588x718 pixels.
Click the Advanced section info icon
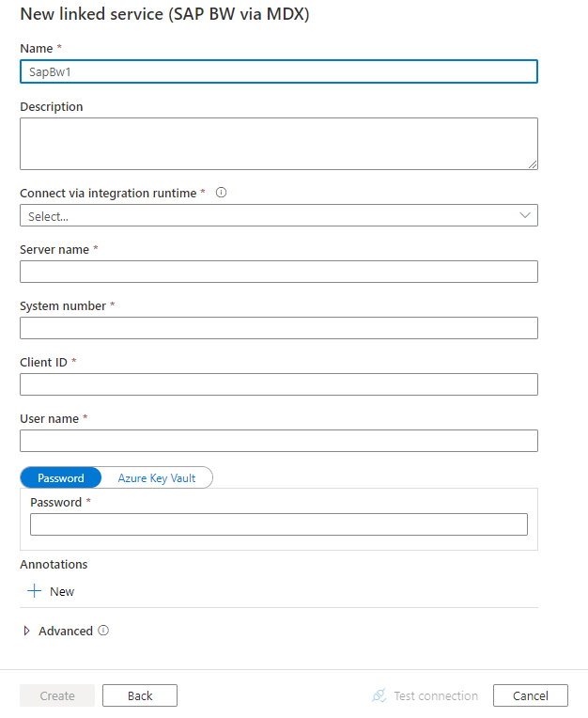[103, 631]
